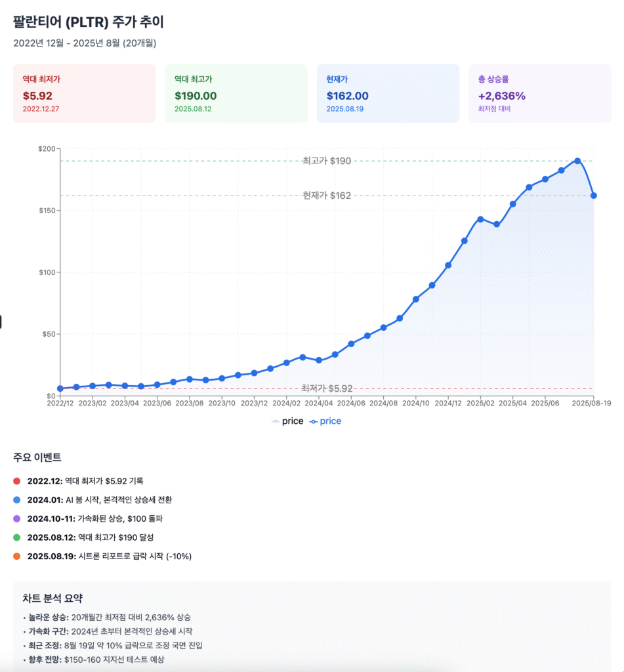This screenshot has width=624, height=672.
Task: Click the 총 상승률 card heading
Action: click(x=493, y=79)
